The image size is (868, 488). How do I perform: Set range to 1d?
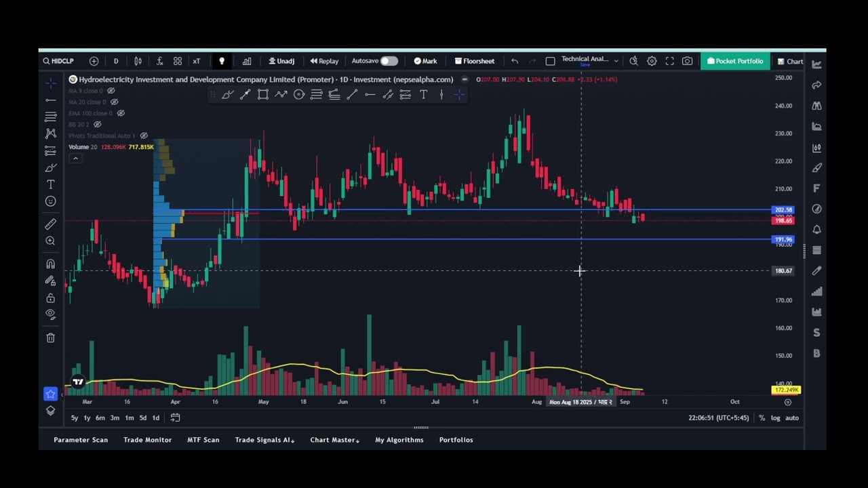(x=155, y=418)
